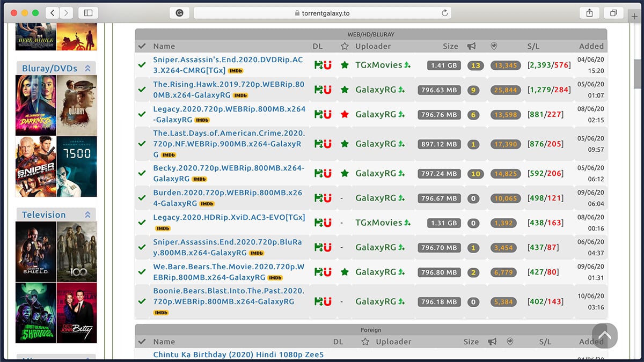644x362 pixels.
Task: Click the 25,844 views badge
Action: pos(506,90)
